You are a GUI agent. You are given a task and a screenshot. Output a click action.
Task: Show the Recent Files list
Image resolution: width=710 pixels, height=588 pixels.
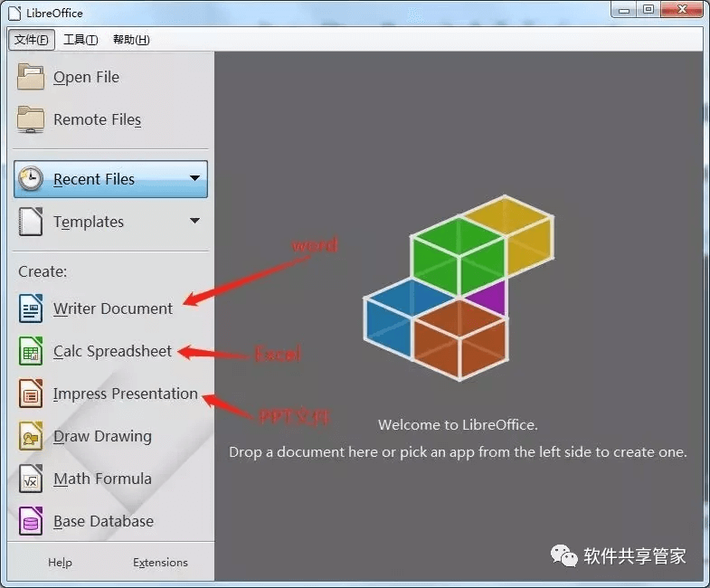tap(110, 179)
